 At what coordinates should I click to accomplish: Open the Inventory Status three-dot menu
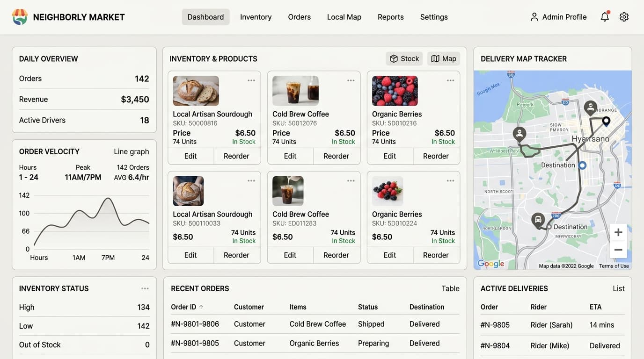point(145,288)
